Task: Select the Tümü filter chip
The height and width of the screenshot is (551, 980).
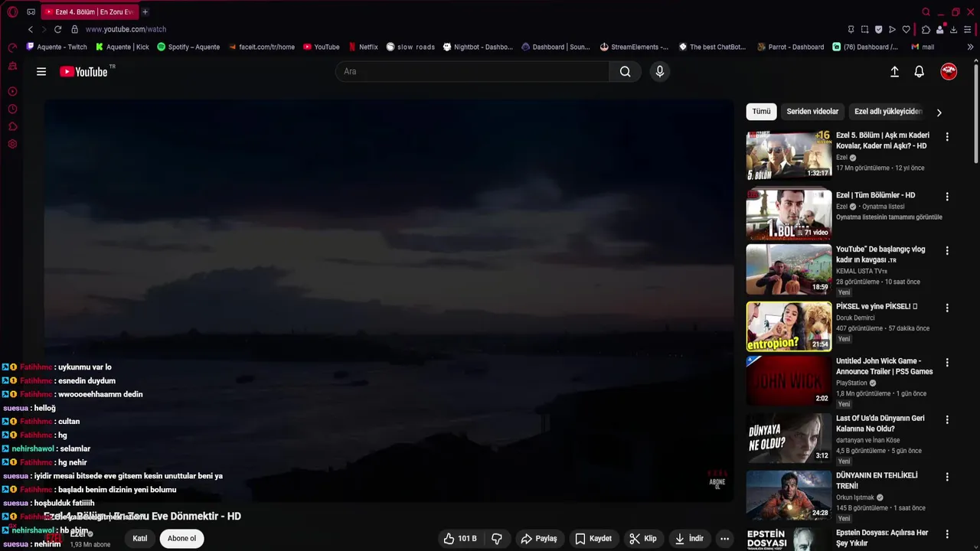Action: (x=761, y=112)
